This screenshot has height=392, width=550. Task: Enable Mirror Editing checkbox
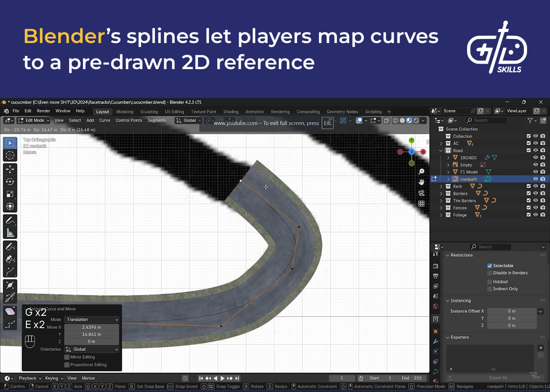pos(67,357)
